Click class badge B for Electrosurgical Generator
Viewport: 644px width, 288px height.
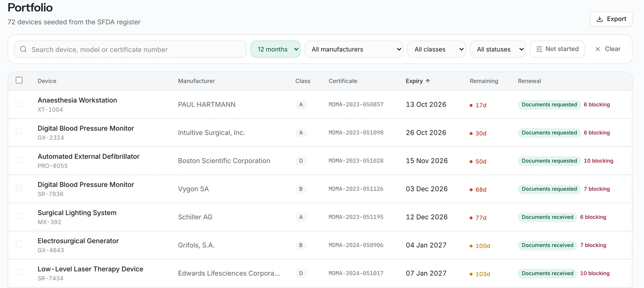point(301,245)
